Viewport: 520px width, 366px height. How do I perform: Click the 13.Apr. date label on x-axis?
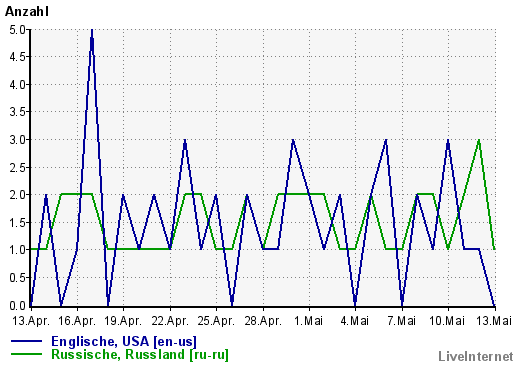[x=31, y=321]
